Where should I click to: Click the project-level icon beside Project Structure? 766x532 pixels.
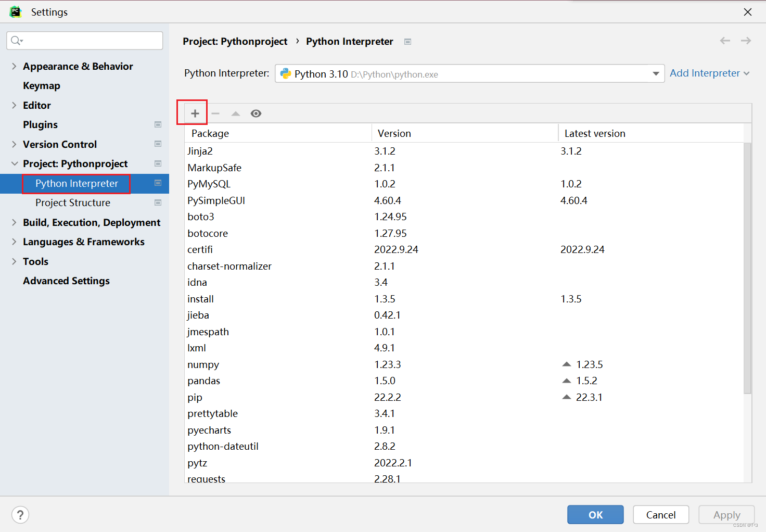tap(158, 202)
